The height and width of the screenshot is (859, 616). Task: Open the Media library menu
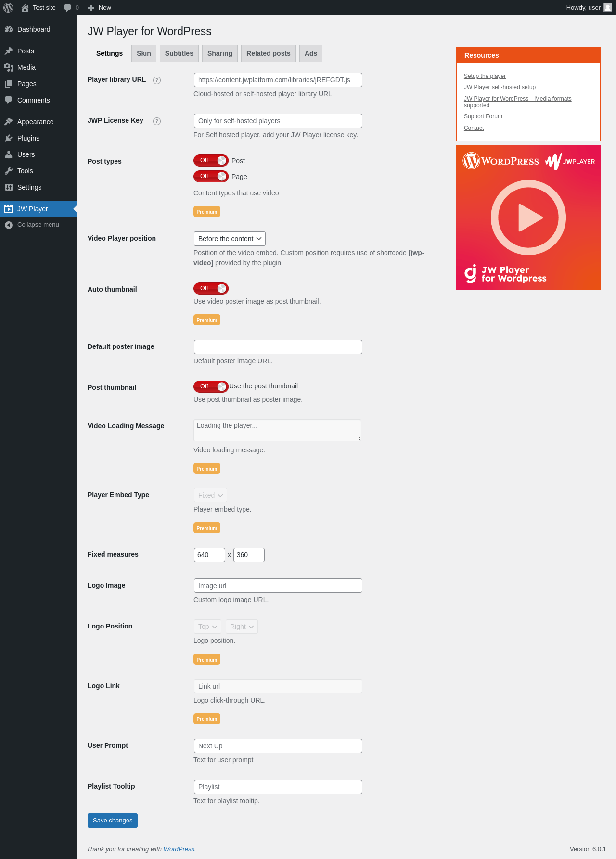[38, 67]
